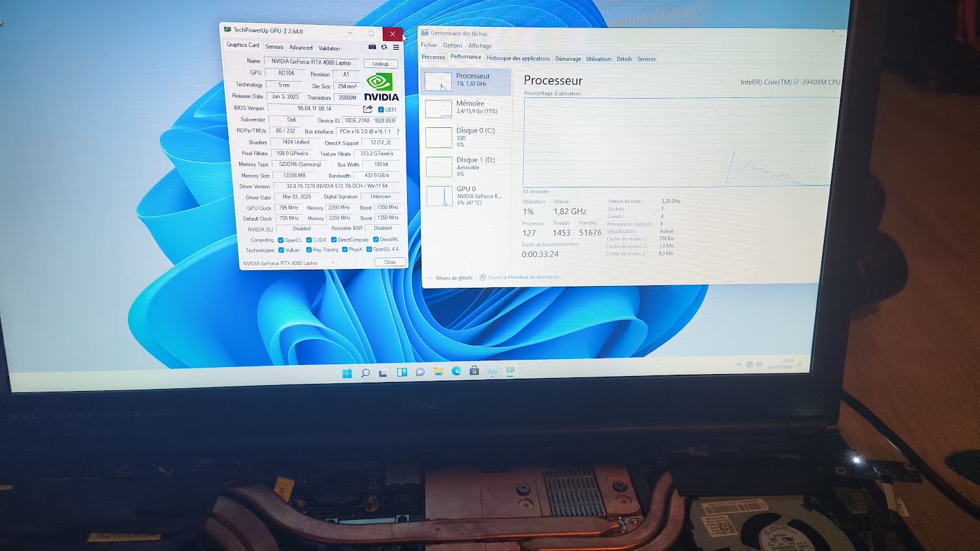Open taskbar Search

[x=365, y=373]
